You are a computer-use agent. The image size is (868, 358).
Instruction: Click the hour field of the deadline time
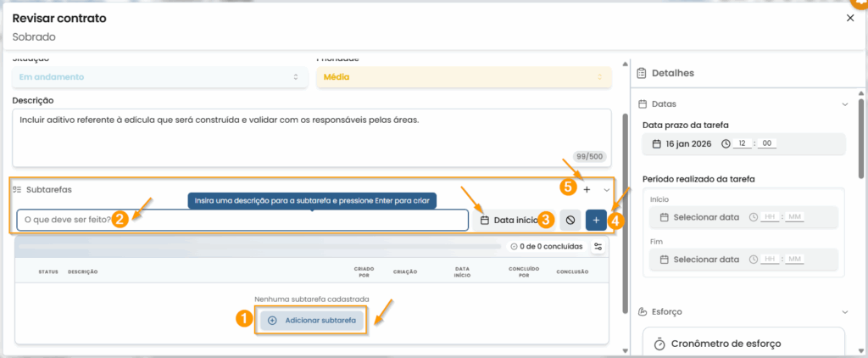click(742, 144)
